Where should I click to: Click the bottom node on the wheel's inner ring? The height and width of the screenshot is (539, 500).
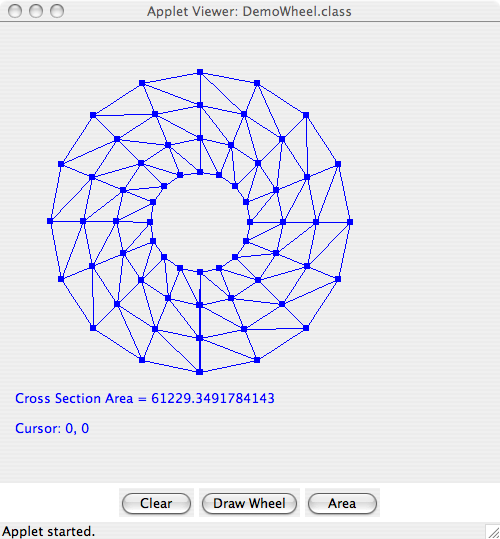(200, 272)
